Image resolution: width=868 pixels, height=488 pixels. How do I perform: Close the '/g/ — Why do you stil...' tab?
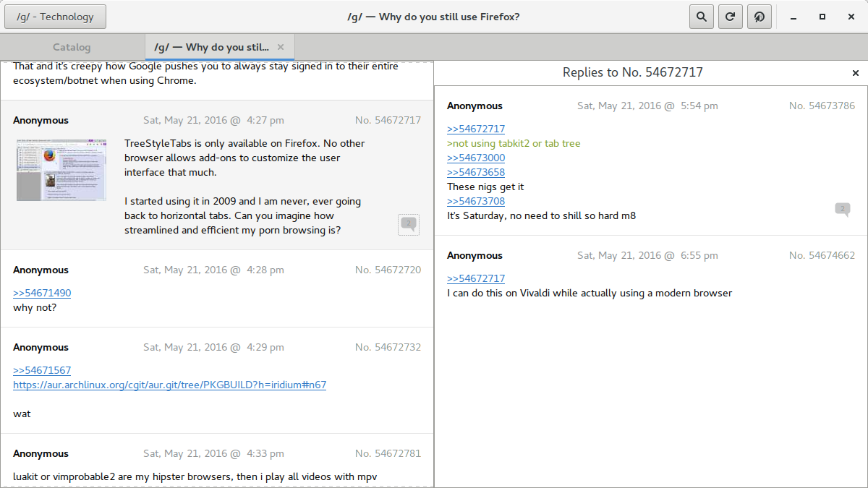pos(281,47)
